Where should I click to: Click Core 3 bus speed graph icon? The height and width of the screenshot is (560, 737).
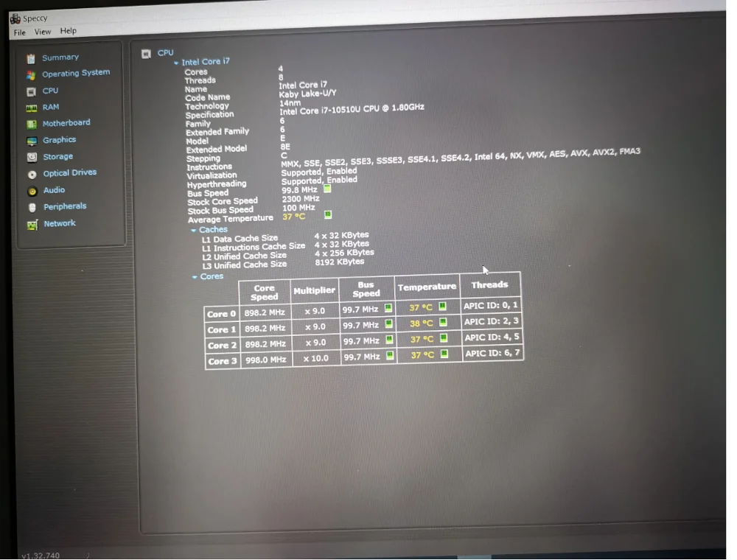coord(390,356)
